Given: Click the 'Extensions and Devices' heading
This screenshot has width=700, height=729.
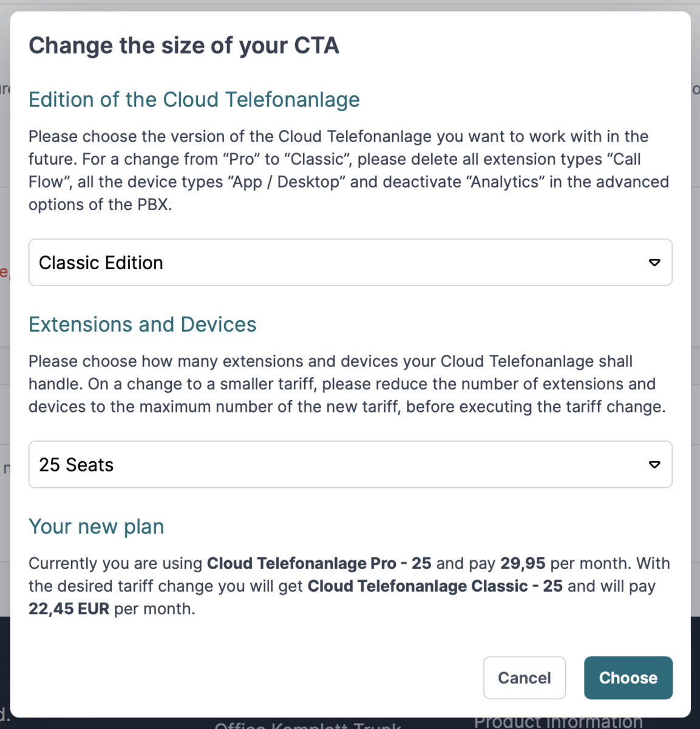Looking at the screenshot, I should (x=143, y=324).
